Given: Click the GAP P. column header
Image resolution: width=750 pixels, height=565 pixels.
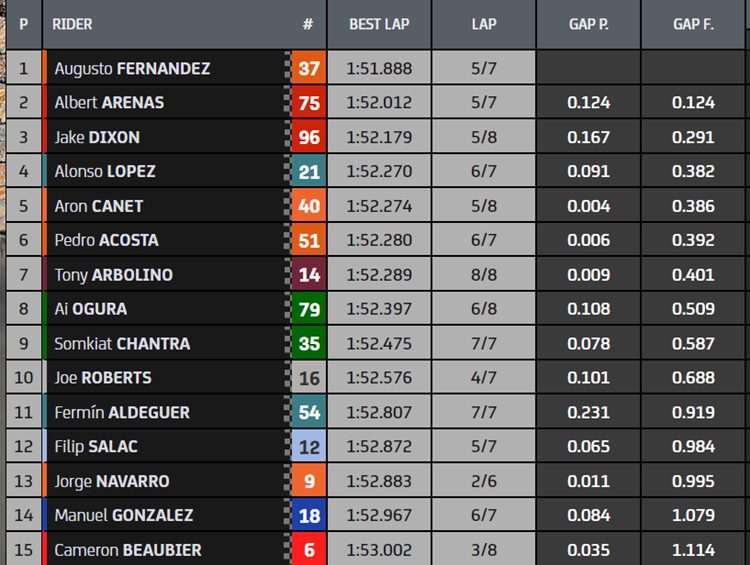Looking at the screenshot, I should (588, 24).
